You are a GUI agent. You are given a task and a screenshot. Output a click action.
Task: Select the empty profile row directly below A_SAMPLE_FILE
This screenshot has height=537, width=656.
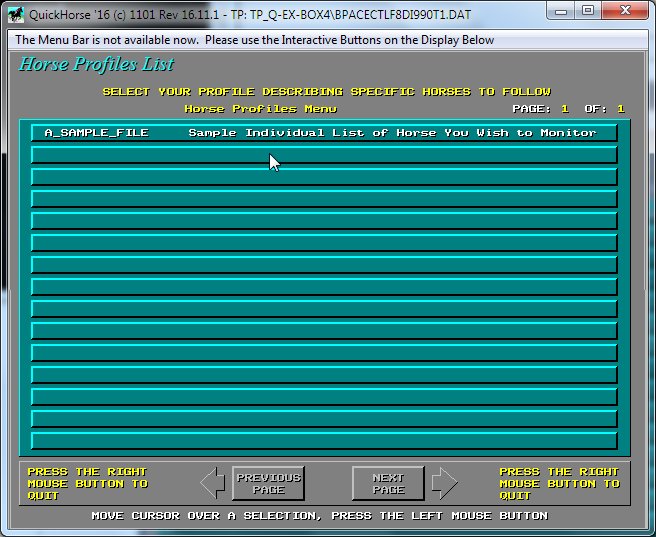(x=324, y=155)
